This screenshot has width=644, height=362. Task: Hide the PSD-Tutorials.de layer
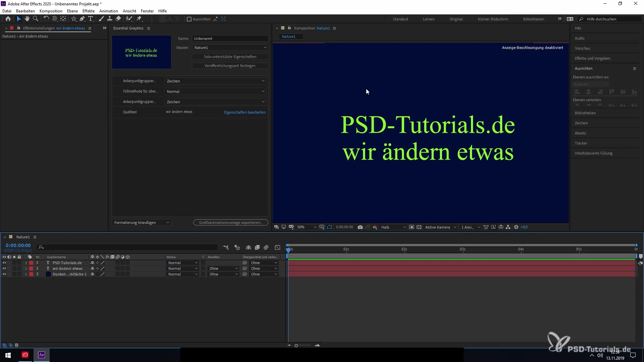4,263
